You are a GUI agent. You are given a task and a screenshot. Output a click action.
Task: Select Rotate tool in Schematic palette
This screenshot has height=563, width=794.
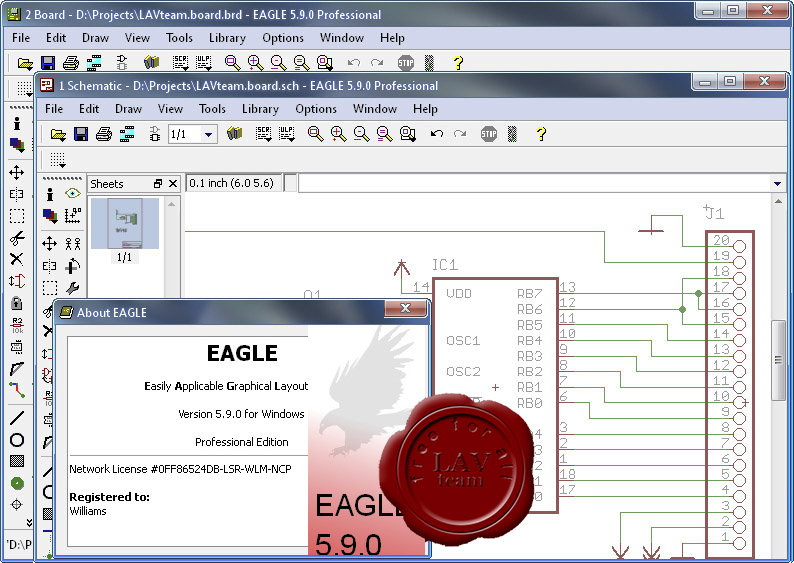tap(73, 266)
